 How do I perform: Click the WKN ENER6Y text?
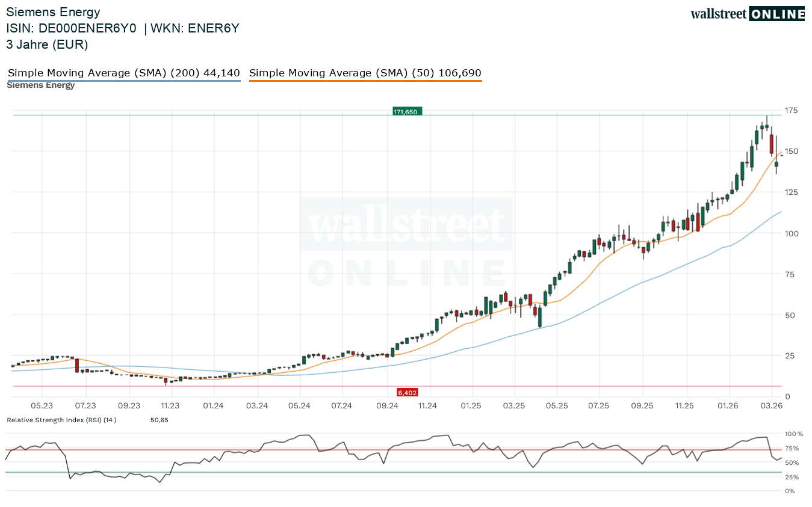point(195,28)
